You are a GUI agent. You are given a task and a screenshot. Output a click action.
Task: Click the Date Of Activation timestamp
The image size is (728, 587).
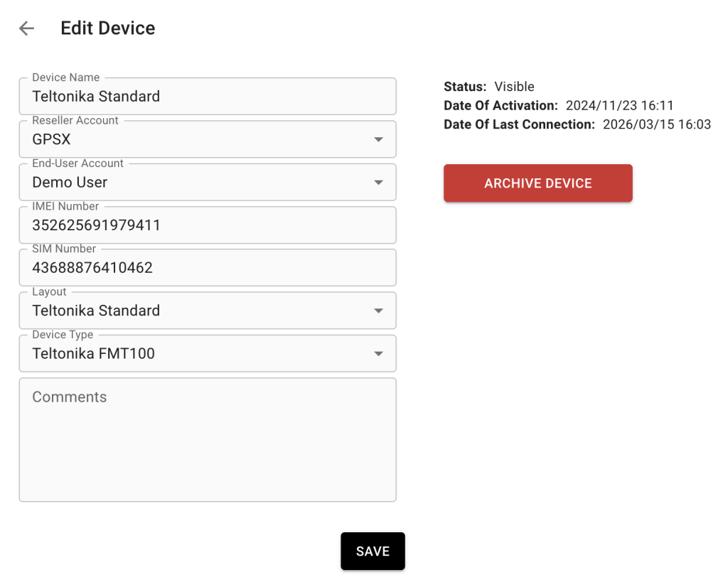click(619, 106)
